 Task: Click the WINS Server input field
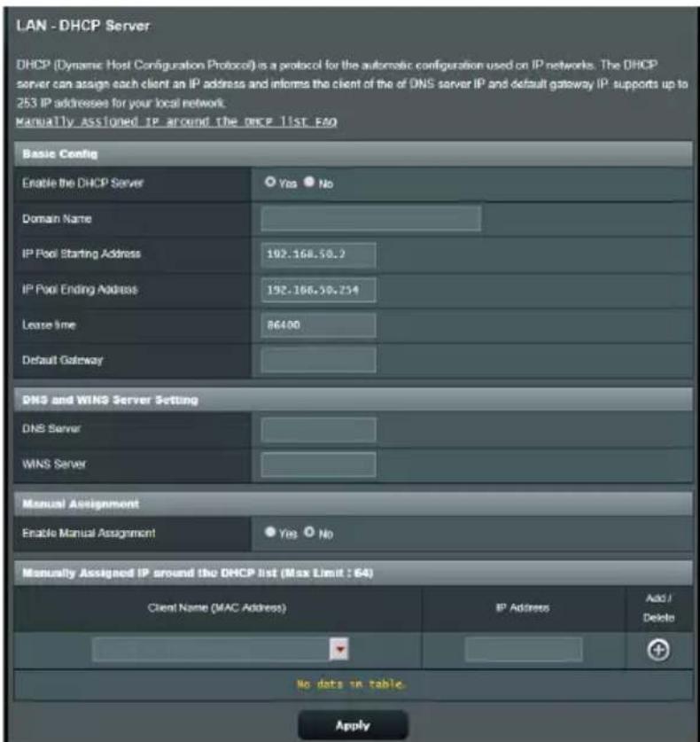[x=318, y=465]
